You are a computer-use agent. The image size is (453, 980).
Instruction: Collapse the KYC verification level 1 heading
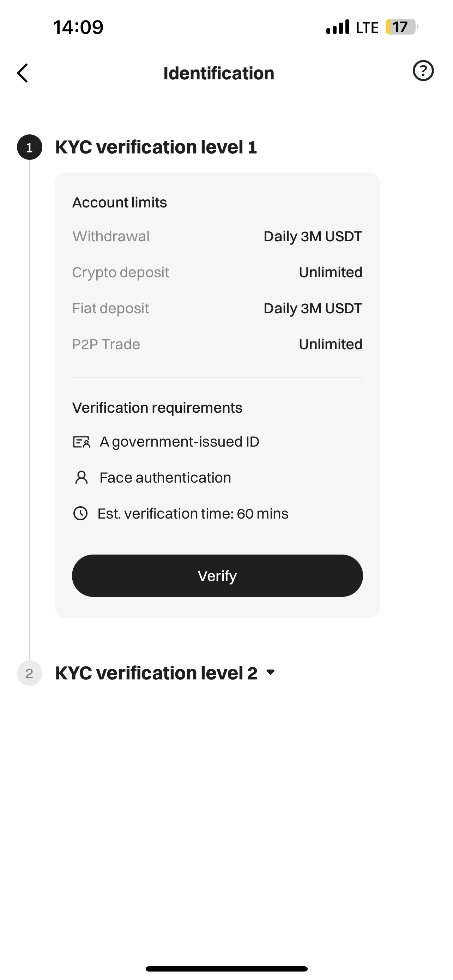(156, 147)
